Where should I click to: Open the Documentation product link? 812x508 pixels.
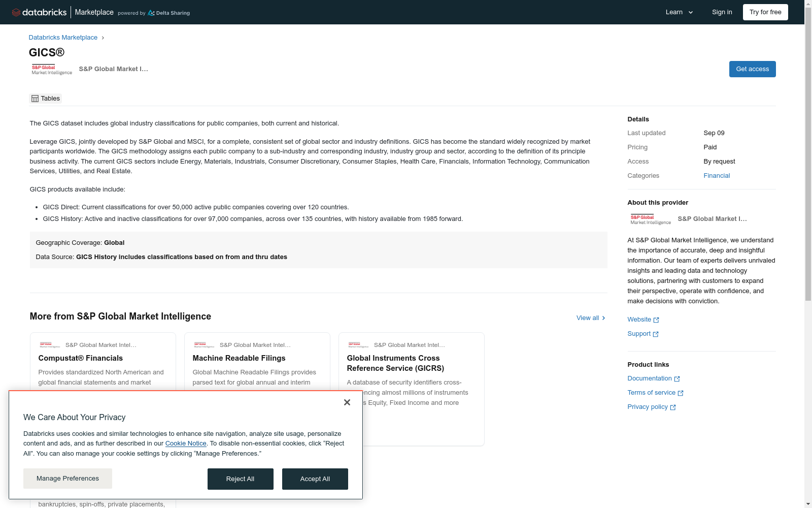coord(649,378)
